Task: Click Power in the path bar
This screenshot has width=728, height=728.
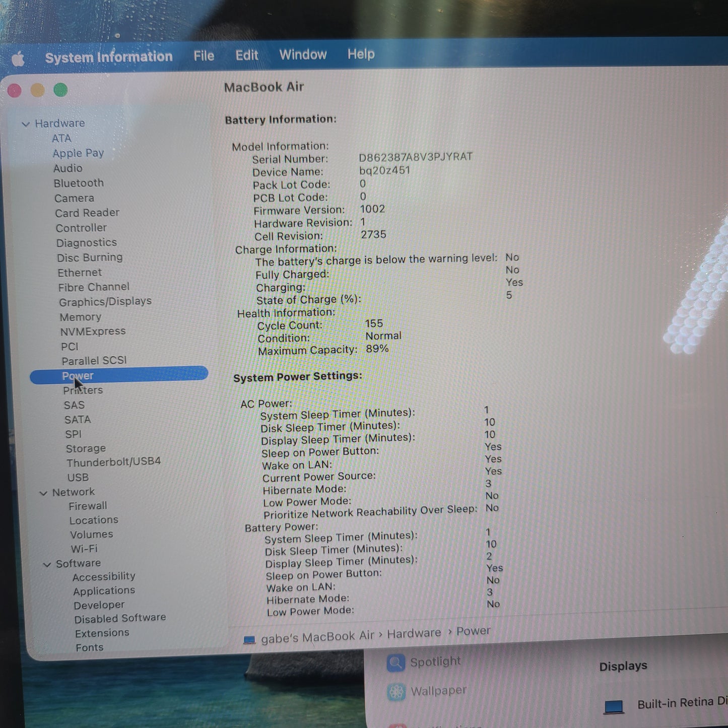Action: coord(473,631)
